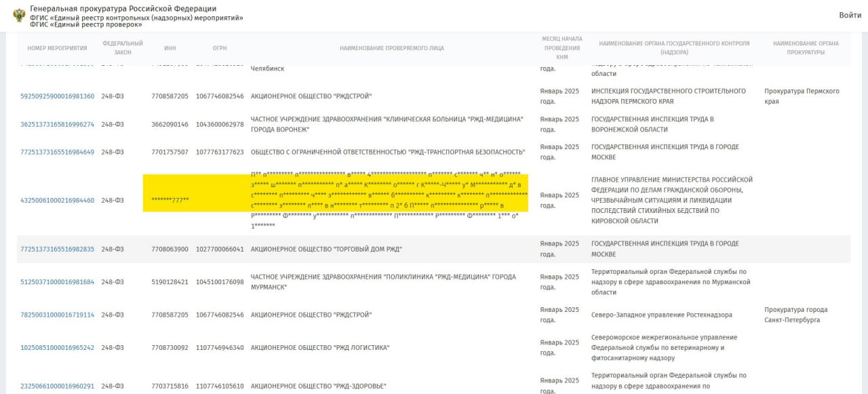
Task: Select the ОГРН value 1077763177623
Action: pos(220,152)
